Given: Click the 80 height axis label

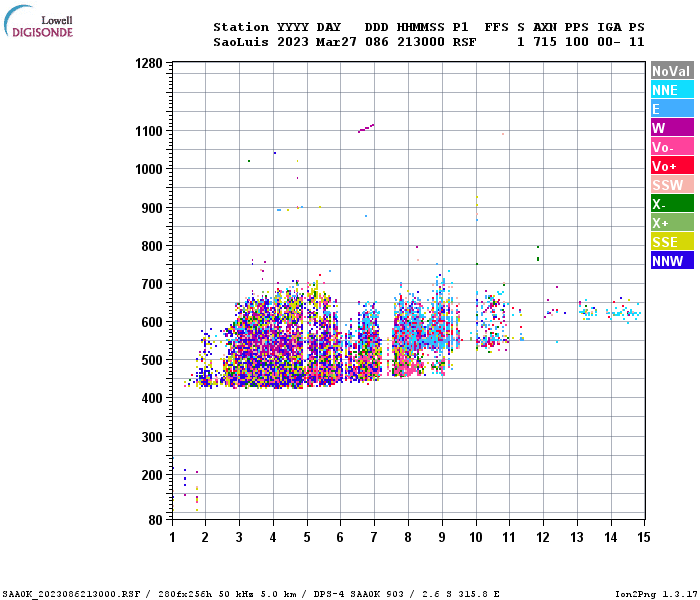Looking at the screenshot, I should tap(156, 520).
